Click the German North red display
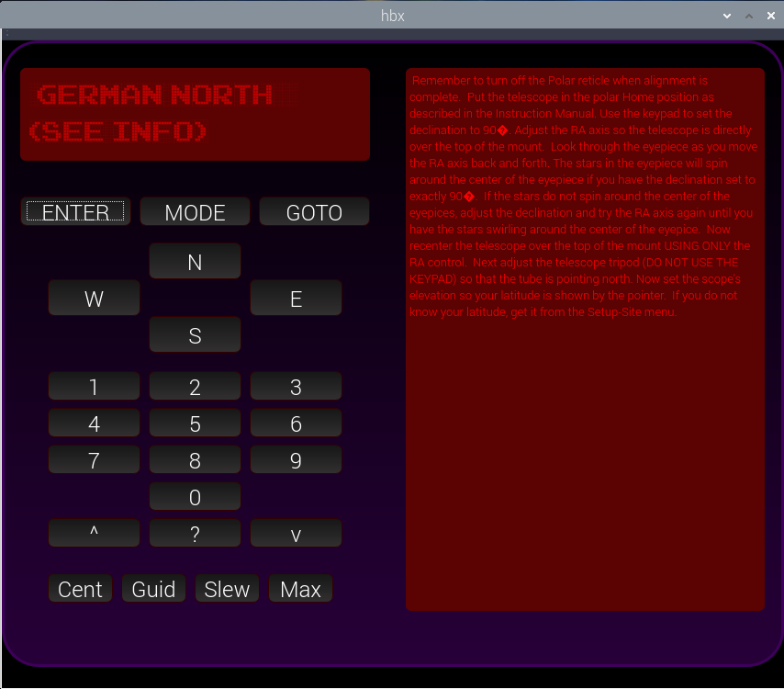Viewport: 784px width, 689px height. (x=195, y=114)
